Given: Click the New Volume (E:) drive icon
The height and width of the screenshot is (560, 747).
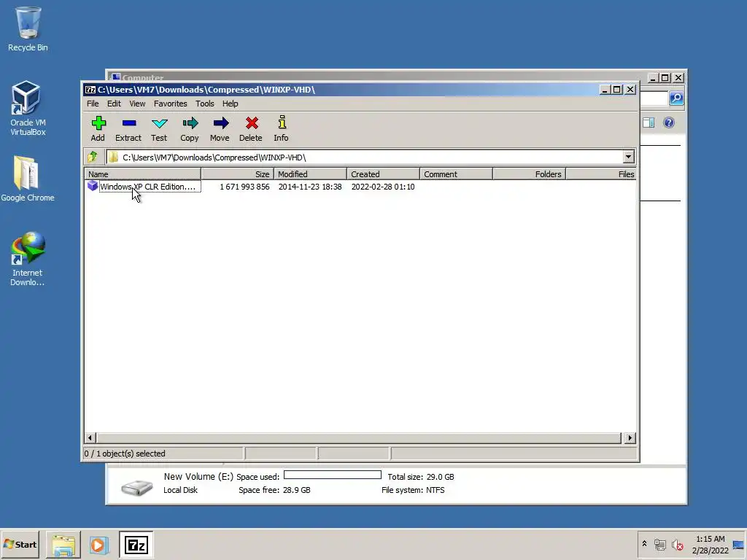Looking at the screenshot, I should coord(136,488).
